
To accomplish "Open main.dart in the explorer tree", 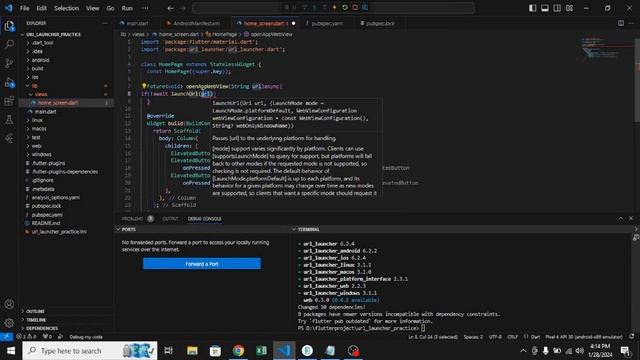I will pos(45,111).
